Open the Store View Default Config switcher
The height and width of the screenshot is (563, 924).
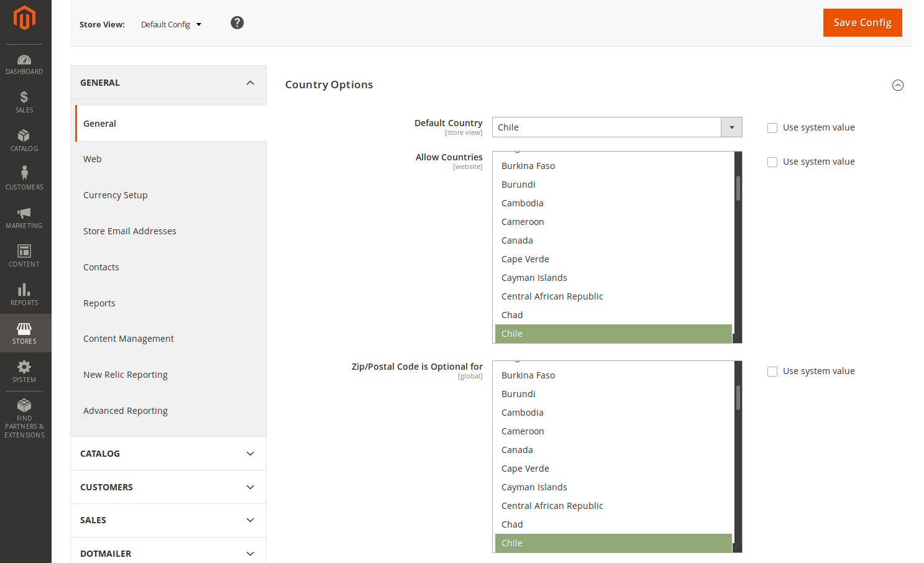tap(171, 25)
